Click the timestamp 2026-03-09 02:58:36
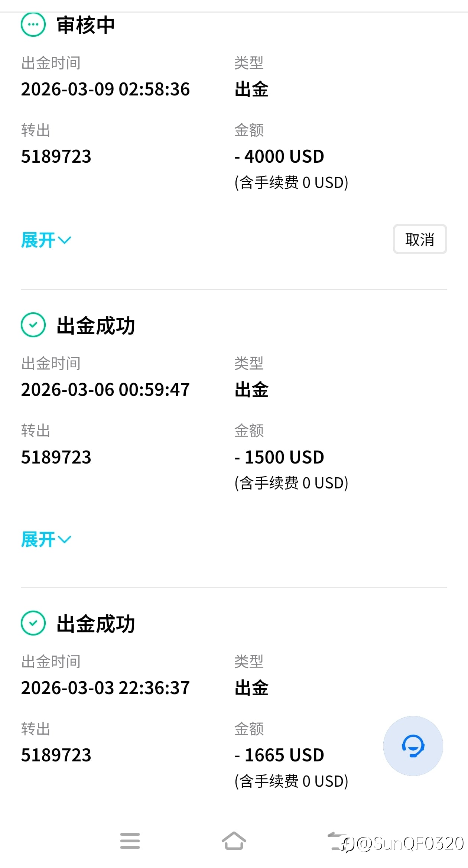This screenshot has width=468, height=868. pyautogui.click(x=105, y=89)
